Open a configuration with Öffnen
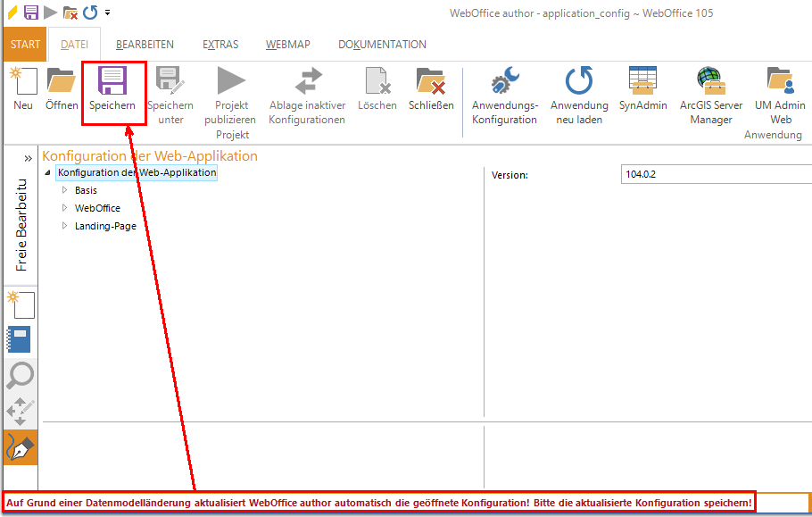The height and width of the screenshot is (517, 812). click(61, 81)
